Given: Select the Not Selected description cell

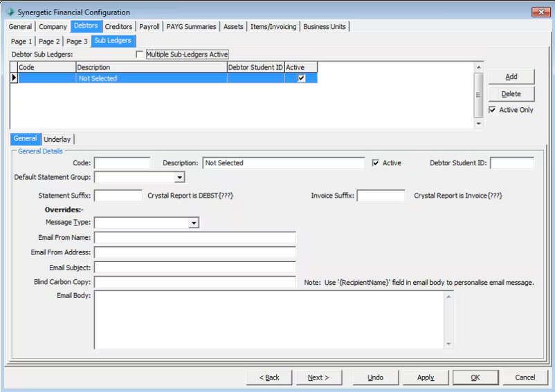Looking at the screenshot, I should tap(152, 78).
